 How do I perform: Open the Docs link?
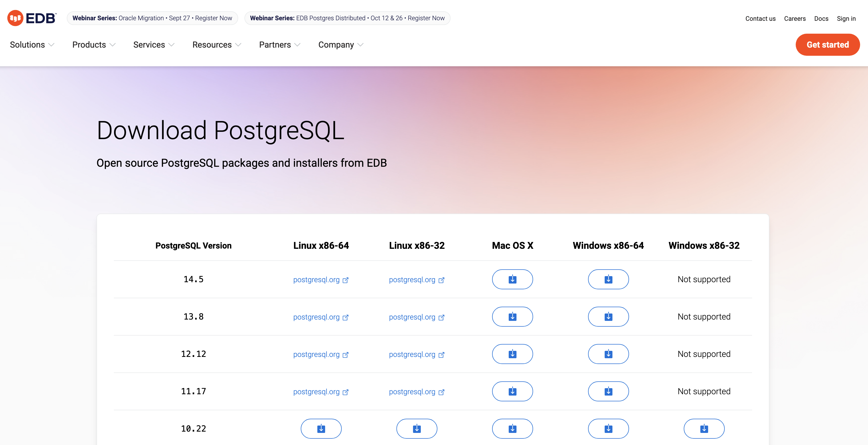tap(821, 18)
